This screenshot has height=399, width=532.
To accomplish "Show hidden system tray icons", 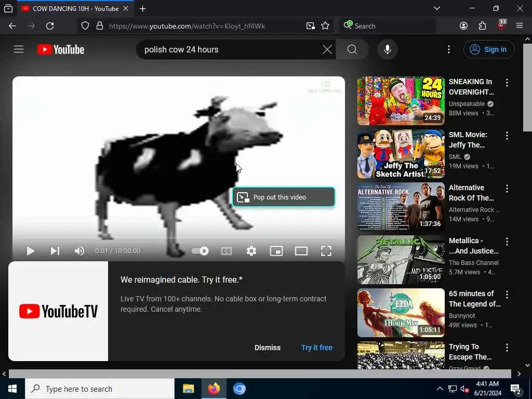I will point(440,389).
